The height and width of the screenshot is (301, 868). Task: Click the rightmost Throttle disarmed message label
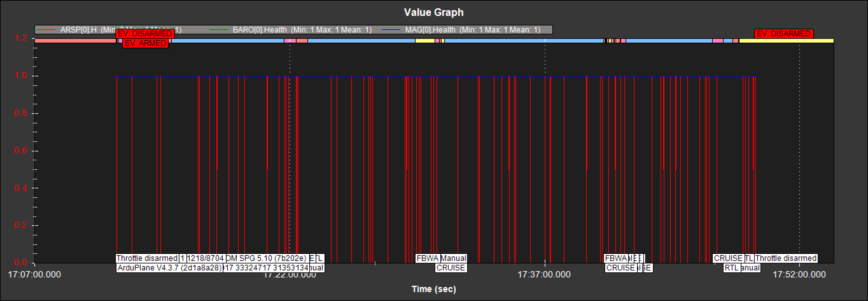pos(786,258)
